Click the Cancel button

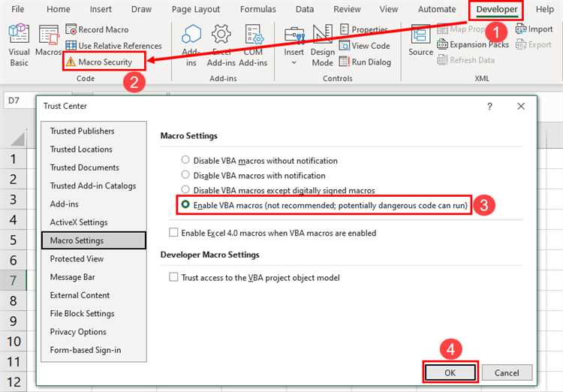507,372
